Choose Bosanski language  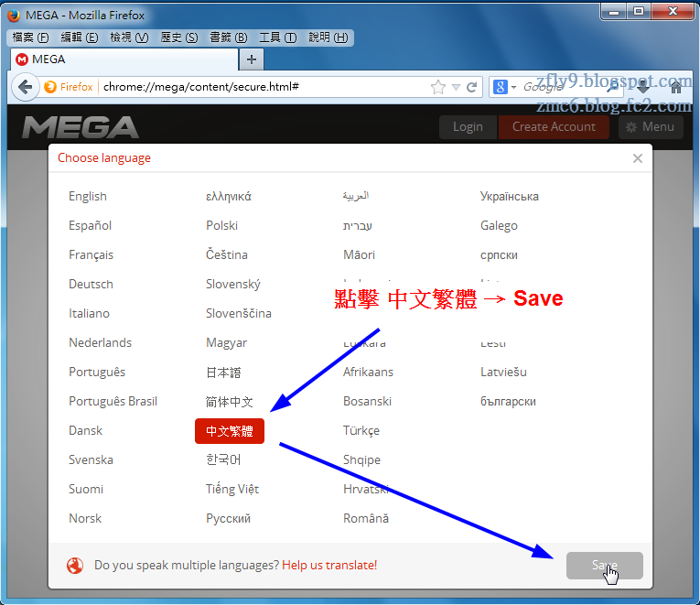tap(367, 402)
